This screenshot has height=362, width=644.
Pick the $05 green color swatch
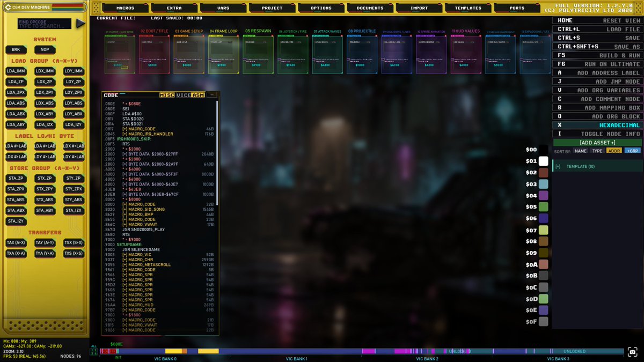tap(544, 206)
